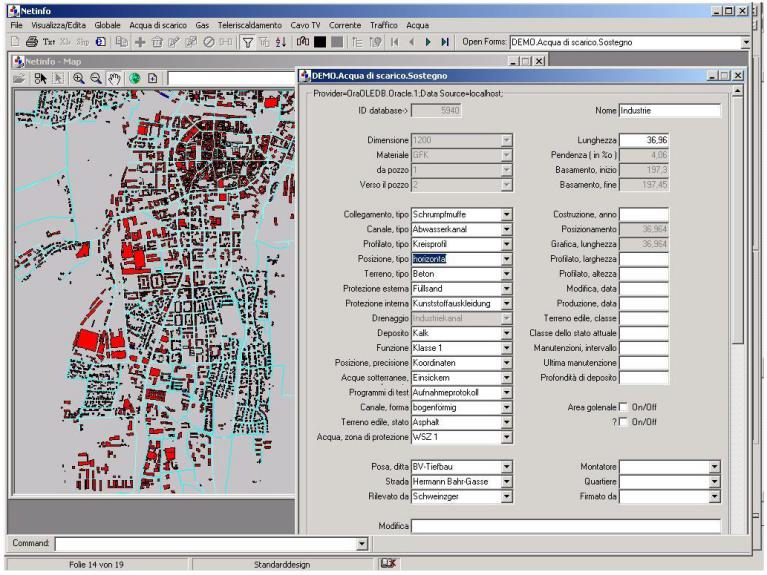Toggle the '?' On/Off checkbox

(624, 421)
